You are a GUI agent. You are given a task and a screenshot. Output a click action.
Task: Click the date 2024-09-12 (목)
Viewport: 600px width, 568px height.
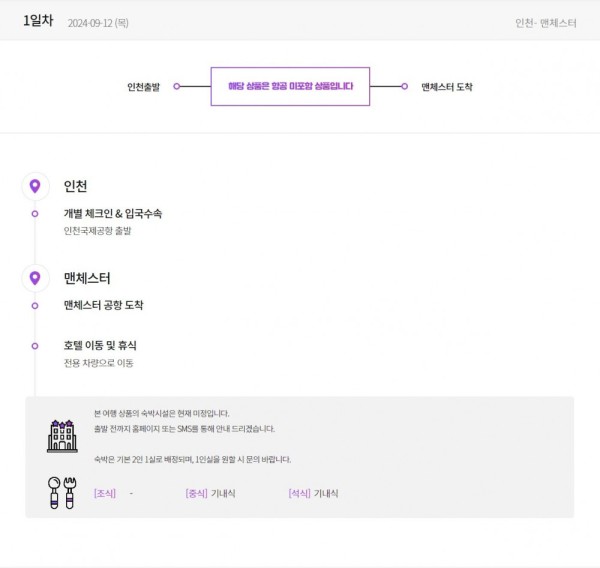98,23
